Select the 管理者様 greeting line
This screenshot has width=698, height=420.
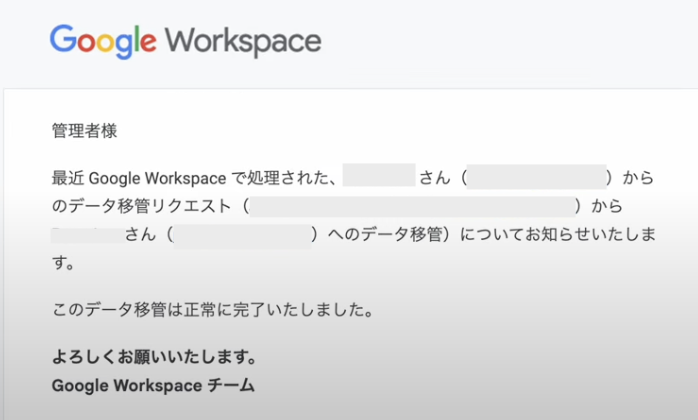85,131
